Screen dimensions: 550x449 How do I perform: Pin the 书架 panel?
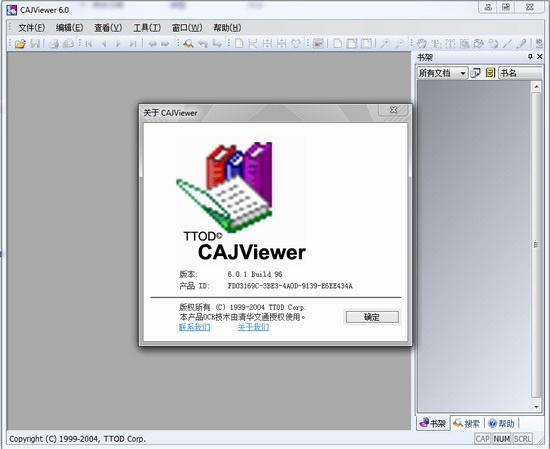[530, 56]
